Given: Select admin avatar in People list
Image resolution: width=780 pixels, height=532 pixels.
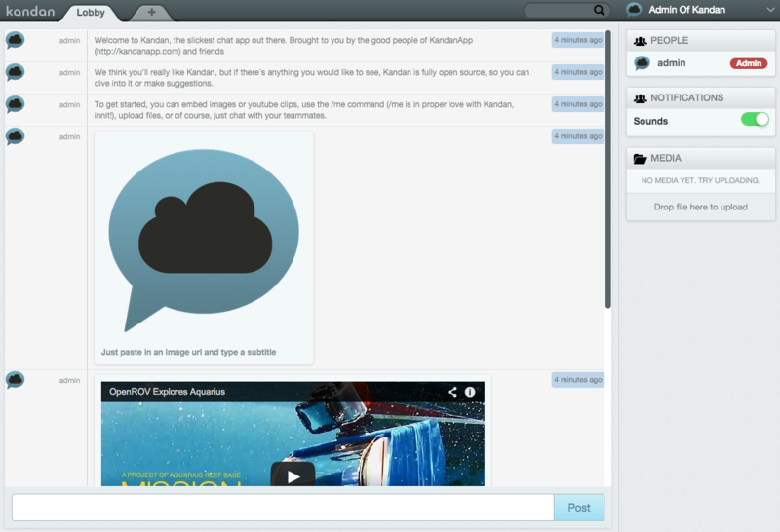Looking at the screenshot, I should (642, 63).
